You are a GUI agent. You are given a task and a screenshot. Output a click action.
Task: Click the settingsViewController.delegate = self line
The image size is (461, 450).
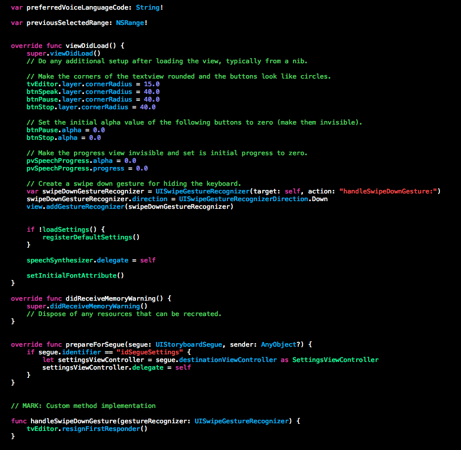pyautogui.click(x=117, y=367)
